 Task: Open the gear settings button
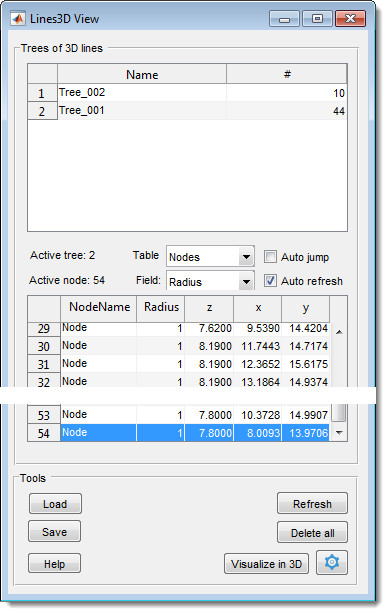[332, 563]
